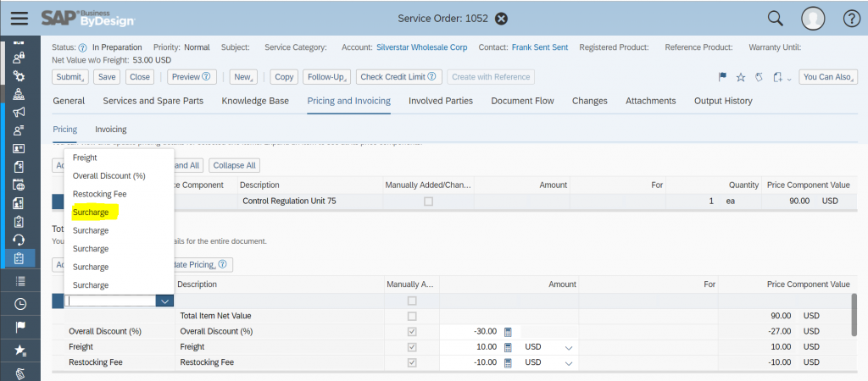The height and width of the screenshot is (381, 868).
Task: Toggle checkbox in Total Item Net Value row
Action: [412, 317]
